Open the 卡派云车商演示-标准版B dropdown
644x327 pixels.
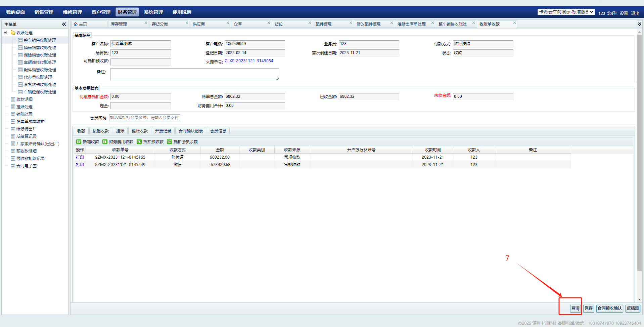(x=566, y=12)
